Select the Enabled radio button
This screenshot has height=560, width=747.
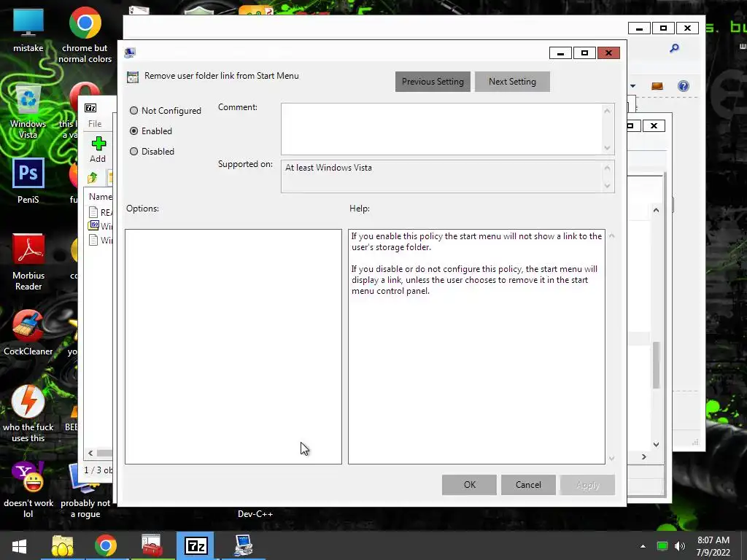(x=134, y=131)
